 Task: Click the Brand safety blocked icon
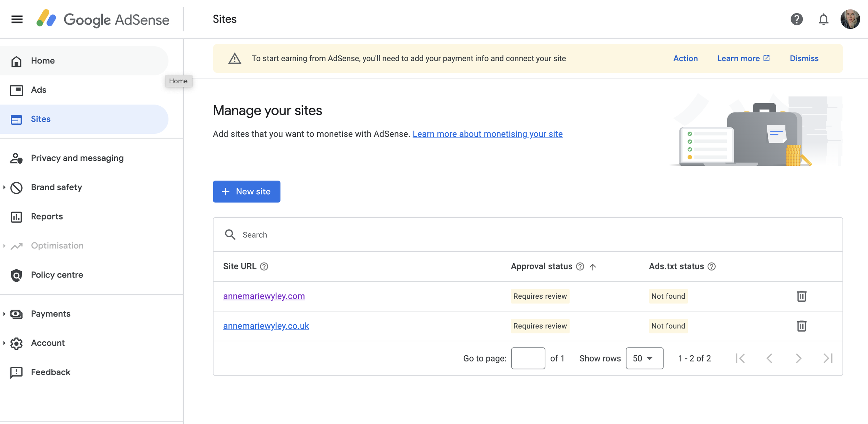click(x=16, y=188)
